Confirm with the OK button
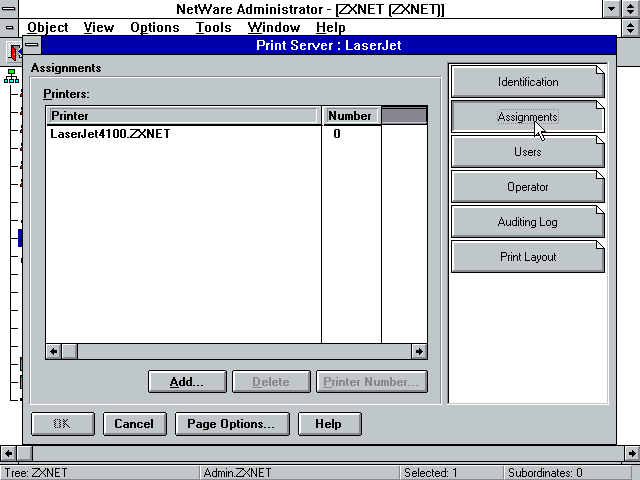The image size is (640, 480). (x=62, y=424)
